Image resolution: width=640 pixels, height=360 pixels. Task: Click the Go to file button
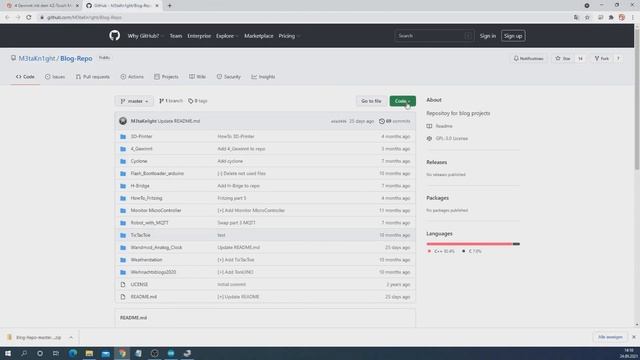[371, 101]
